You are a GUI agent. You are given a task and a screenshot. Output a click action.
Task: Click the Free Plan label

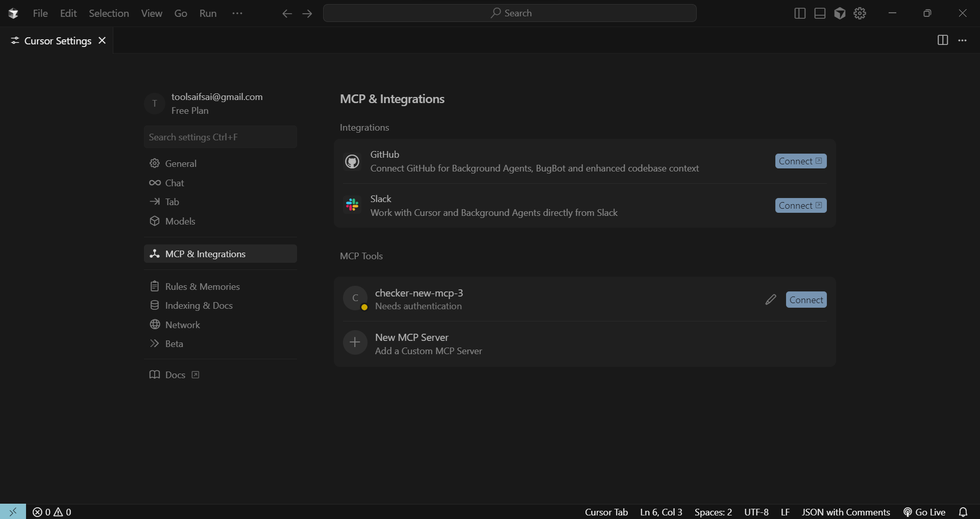[190, 111]
